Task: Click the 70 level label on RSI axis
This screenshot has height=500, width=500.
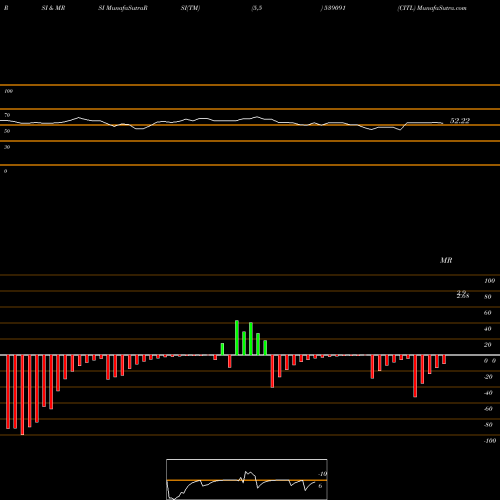Action: click(x=7, y=115)
